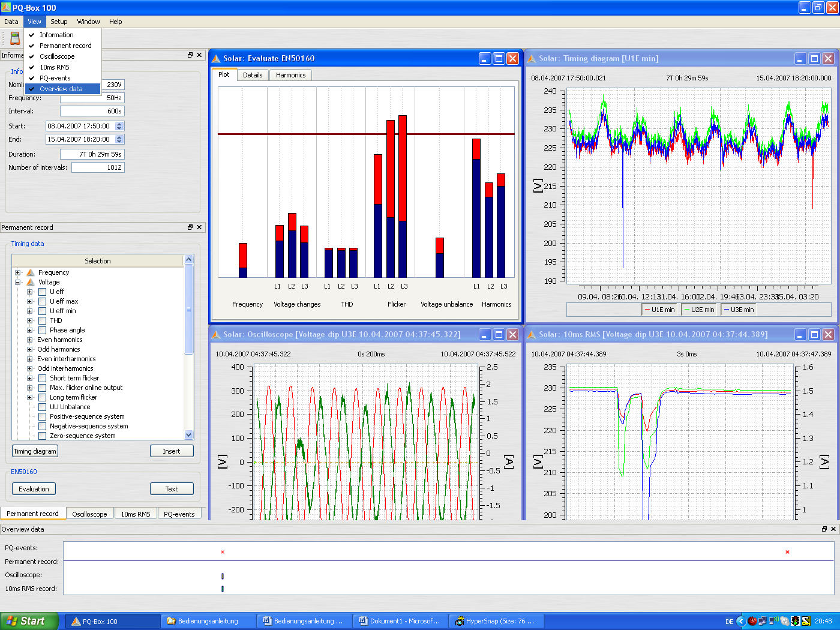Expand the Odd interharmonics node
This screenshot has width=840, height=630.
point(29,368)
